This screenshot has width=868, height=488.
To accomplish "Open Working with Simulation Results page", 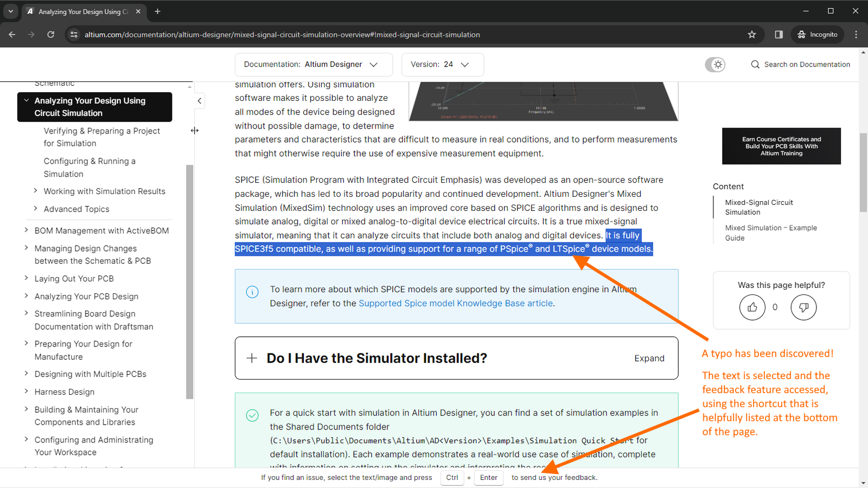I will coord(104,191).
